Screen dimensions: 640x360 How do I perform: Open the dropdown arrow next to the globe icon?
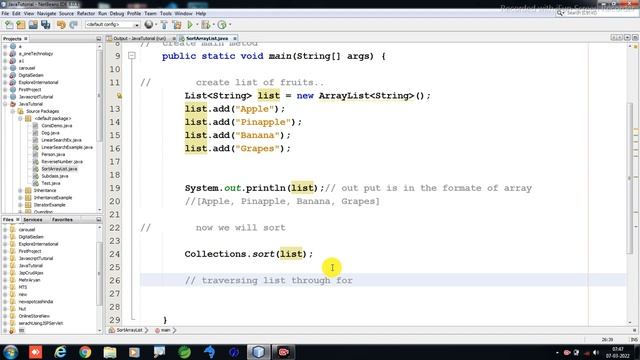point(156,25)
